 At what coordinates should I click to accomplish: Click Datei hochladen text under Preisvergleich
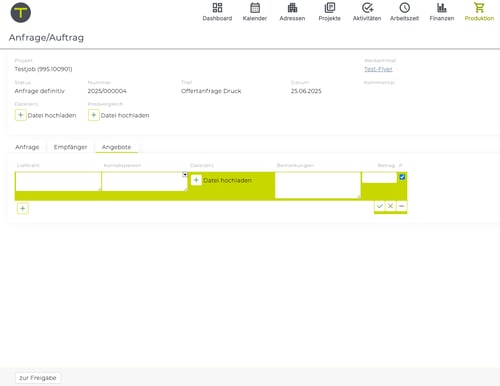tap(125, 115)
